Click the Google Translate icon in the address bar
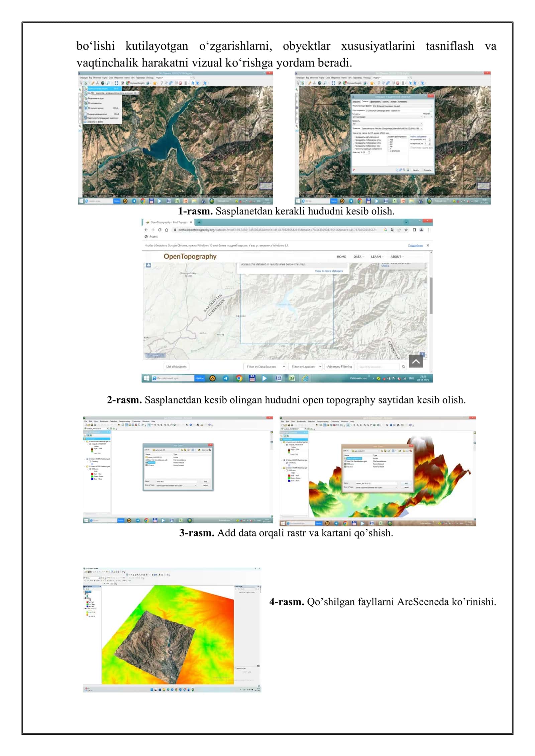The width and height of the screenshot is (535, 756). point(392,230)
